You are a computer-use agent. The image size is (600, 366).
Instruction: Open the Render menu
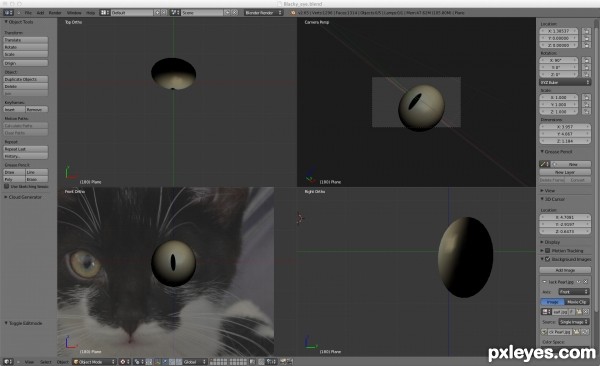[x=55, y=13]
